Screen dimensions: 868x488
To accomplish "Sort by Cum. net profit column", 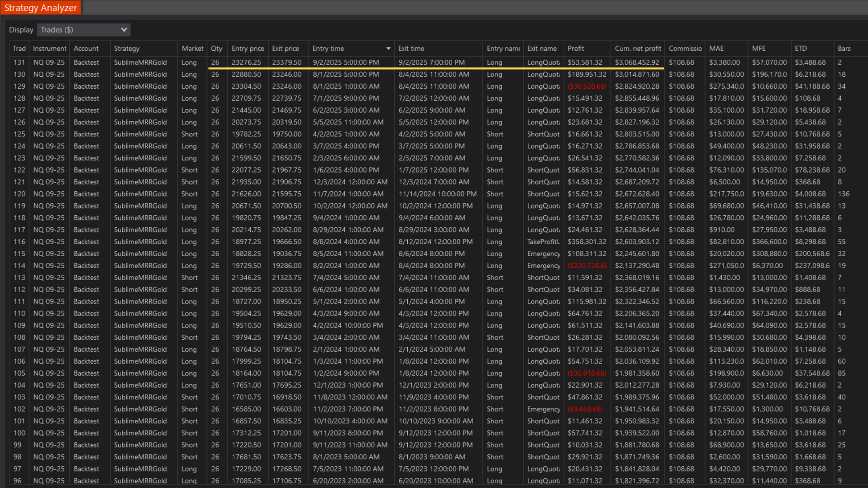I will pyautogui.click(x=637, y=49).
